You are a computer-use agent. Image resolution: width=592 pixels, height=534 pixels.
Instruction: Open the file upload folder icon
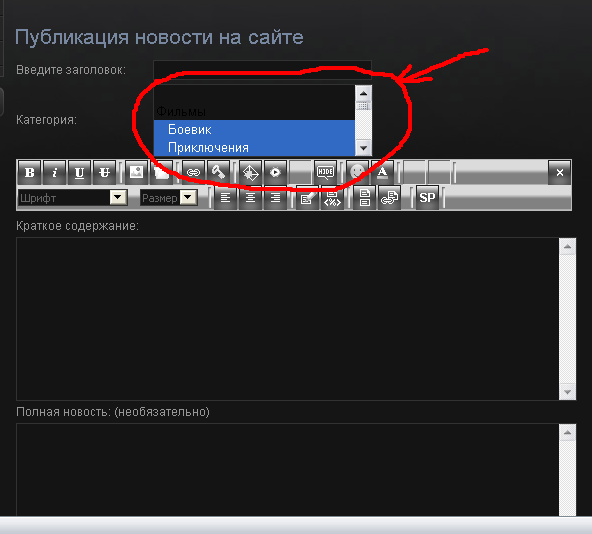pos(161,172)
